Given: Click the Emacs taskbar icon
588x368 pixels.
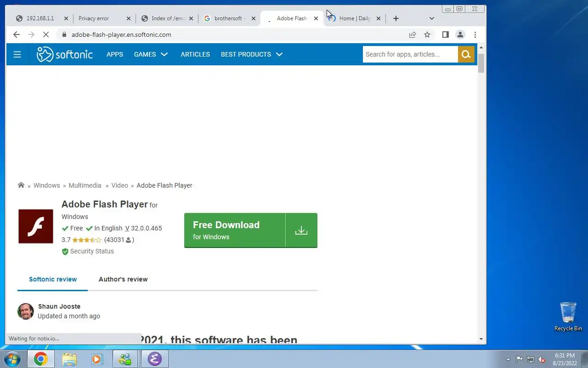Looking at the screenshot, I should pyautogui.click(x=155, y=359).
